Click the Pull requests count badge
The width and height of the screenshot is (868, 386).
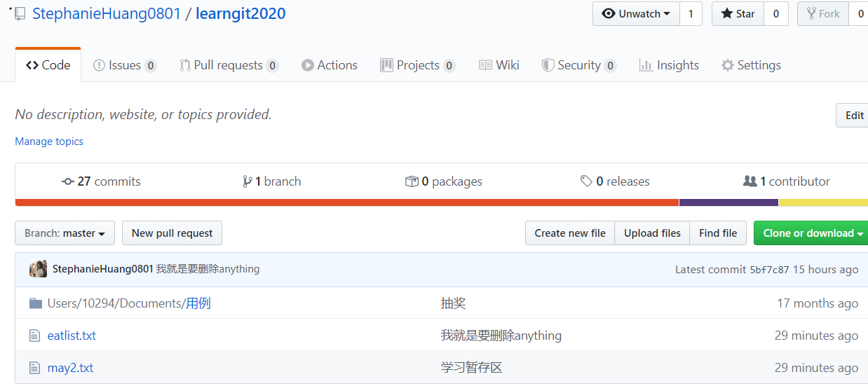tap(273, 66)
